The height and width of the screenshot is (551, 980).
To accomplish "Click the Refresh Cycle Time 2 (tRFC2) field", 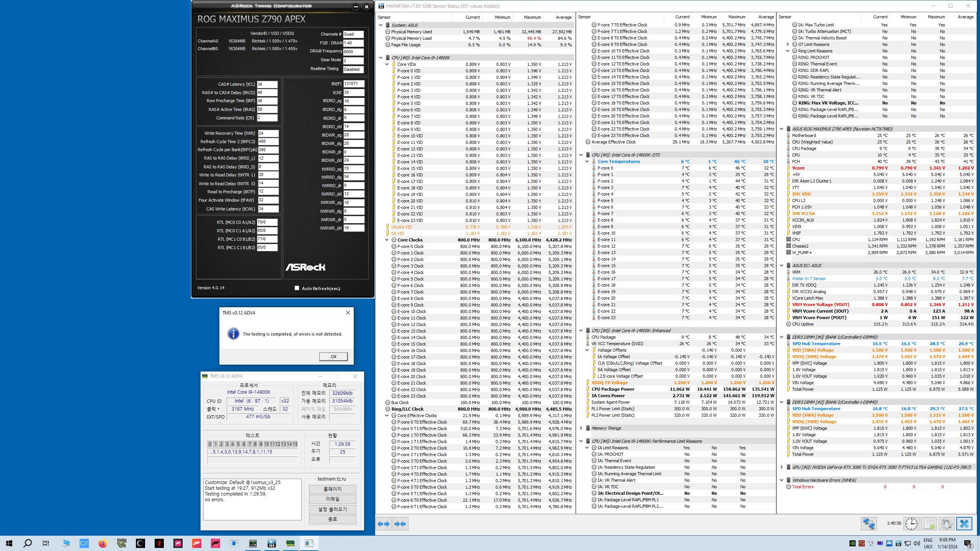I will pos(268,142).
